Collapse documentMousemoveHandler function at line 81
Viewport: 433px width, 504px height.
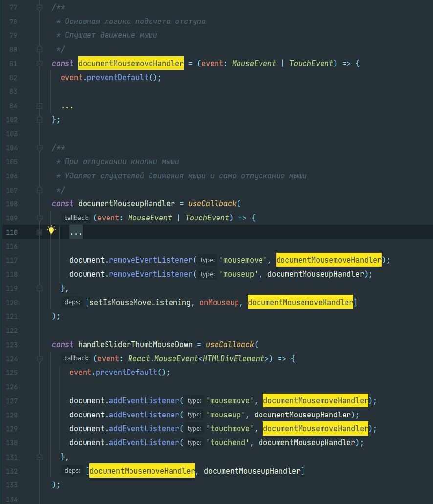coord(39,64)
